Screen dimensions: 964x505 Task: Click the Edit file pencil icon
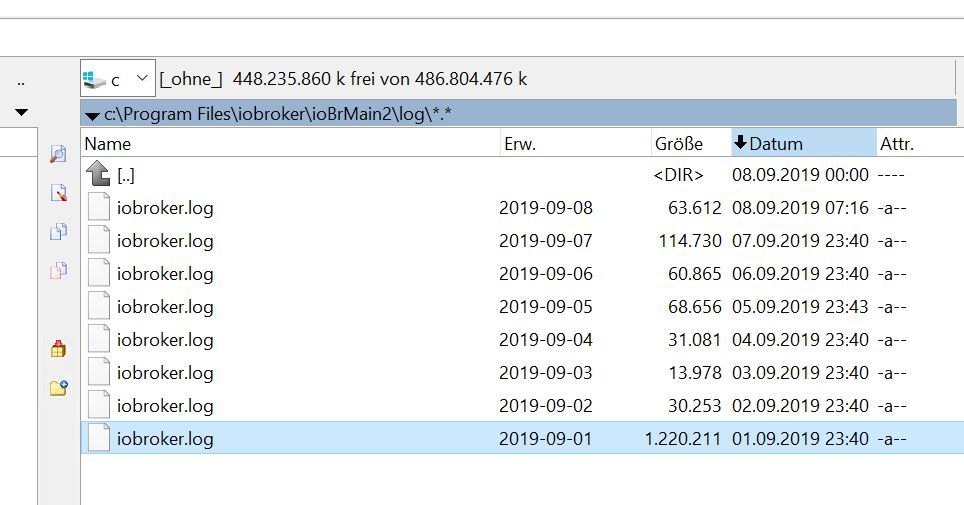click(58, 193)
